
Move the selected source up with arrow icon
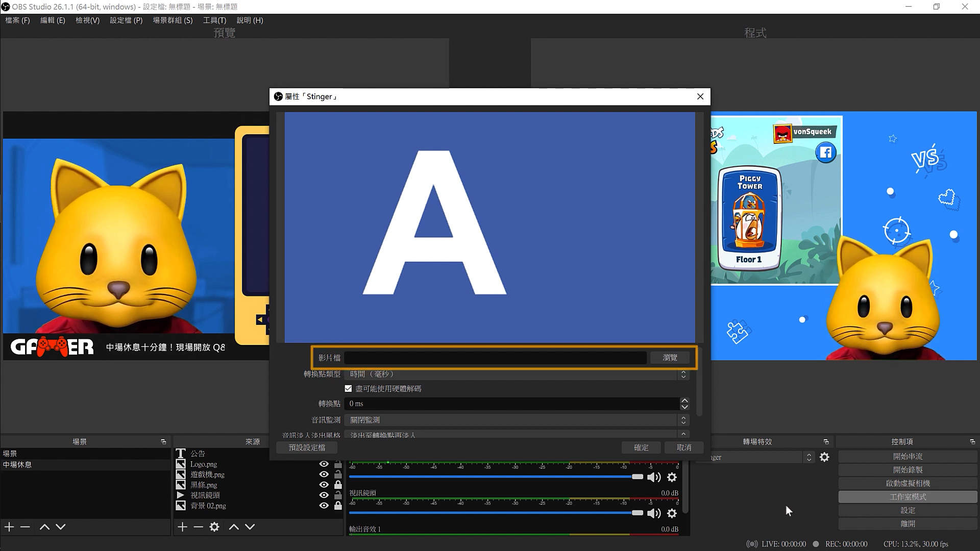tap(234, 527)
